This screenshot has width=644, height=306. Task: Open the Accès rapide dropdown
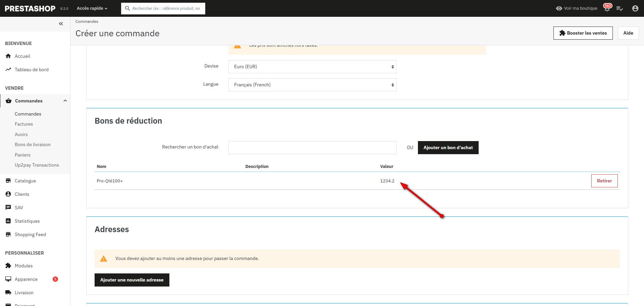[92, 8]
